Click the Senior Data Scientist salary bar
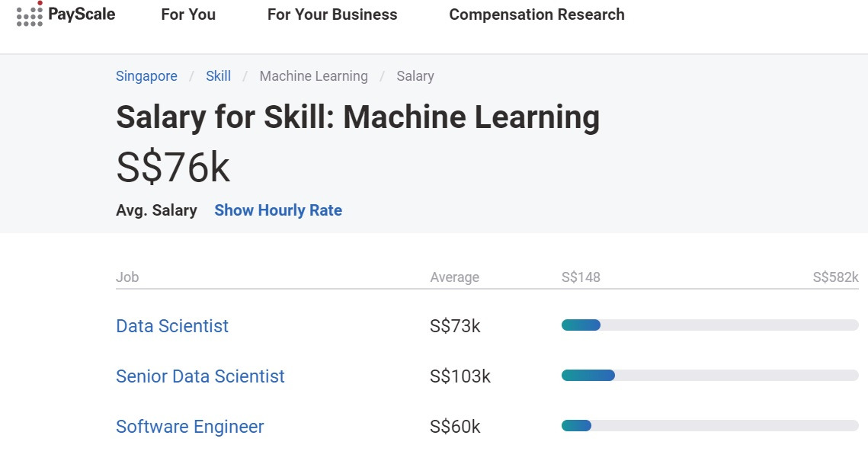This screenshot has width=868, height=461. [709, 376]
